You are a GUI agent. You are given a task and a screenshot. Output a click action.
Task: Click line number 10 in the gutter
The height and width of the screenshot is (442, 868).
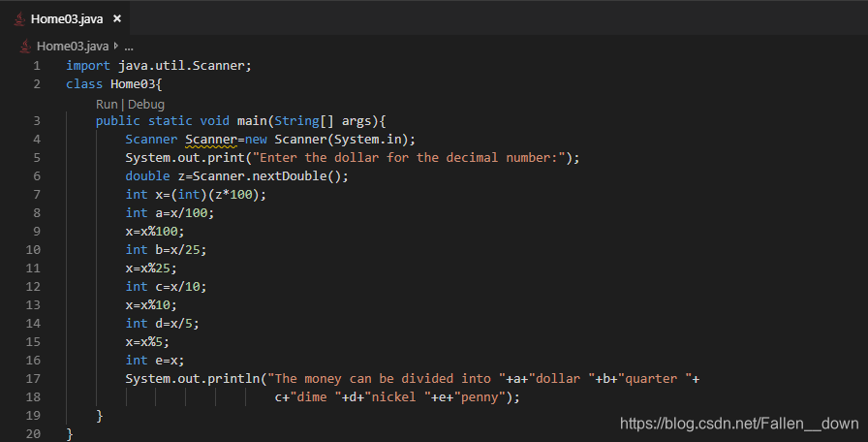[x=33, y=250]
